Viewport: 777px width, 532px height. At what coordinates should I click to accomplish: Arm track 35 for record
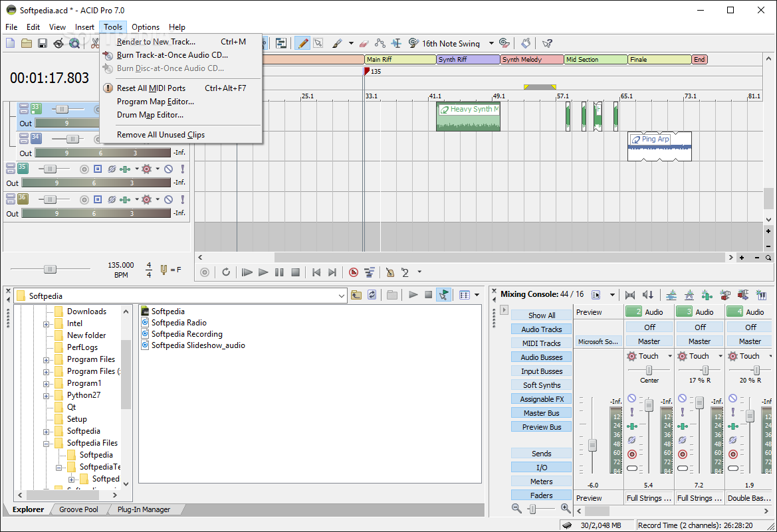coord(84,169)
